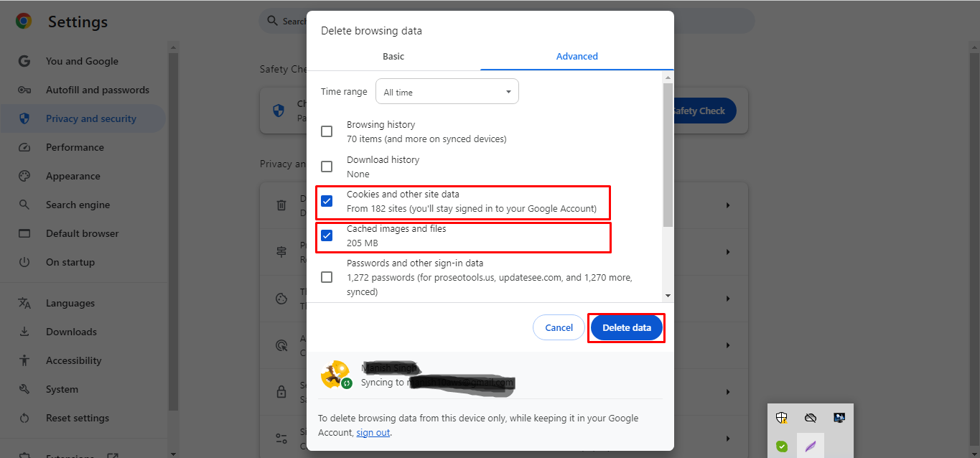
Task: Select the Advanced tab
Action: tap(577, 56)
